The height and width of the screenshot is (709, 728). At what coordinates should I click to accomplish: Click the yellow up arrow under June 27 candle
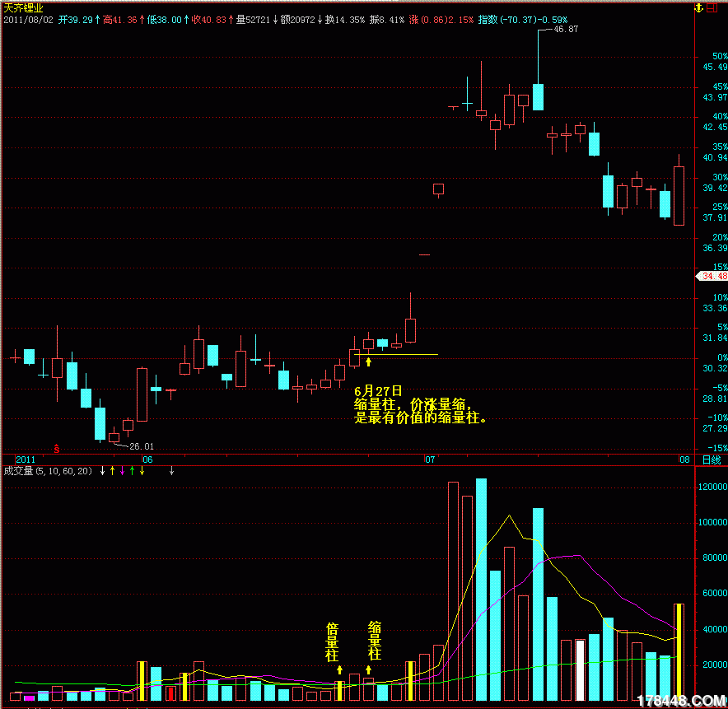[369, 361]
